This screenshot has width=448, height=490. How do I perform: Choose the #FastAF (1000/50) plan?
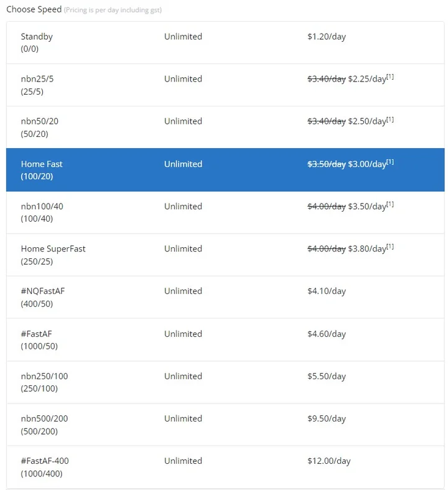[225, 340]
